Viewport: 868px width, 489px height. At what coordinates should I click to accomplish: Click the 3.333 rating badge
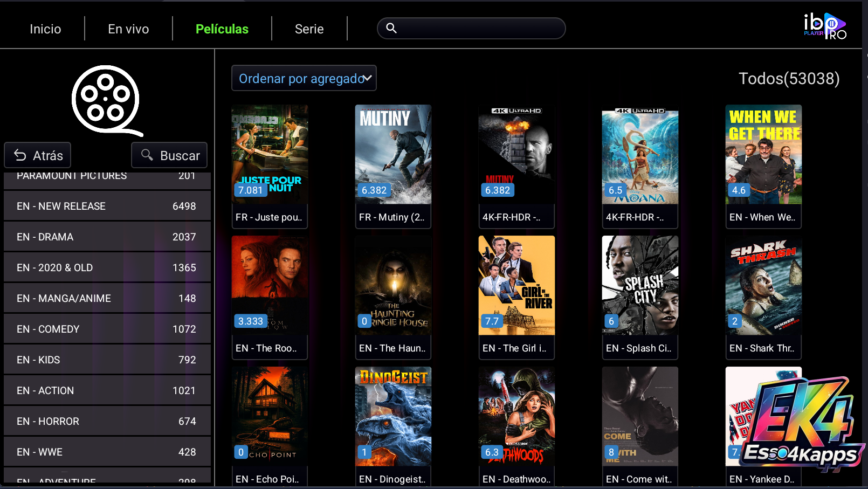(251, 321)
